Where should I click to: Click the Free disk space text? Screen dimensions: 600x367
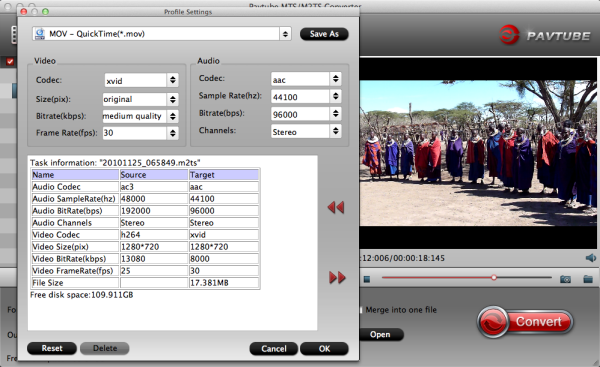click(x=82, y=295)
